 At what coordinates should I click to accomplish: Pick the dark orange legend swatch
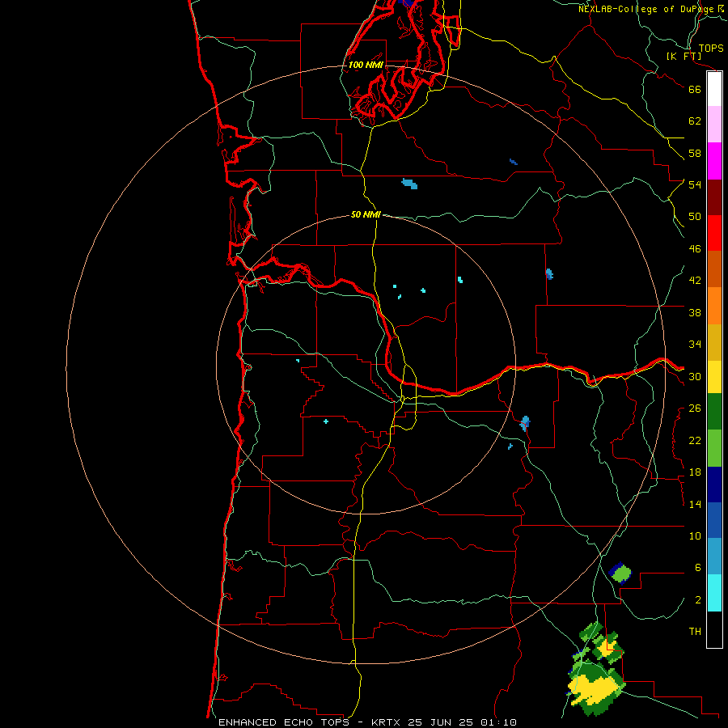714,269
